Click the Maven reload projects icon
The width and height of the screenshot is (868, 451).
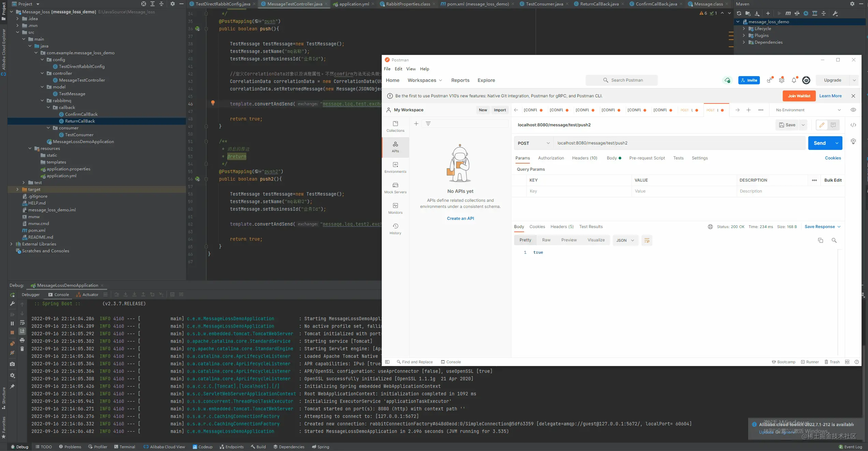(x=739, y=13)
